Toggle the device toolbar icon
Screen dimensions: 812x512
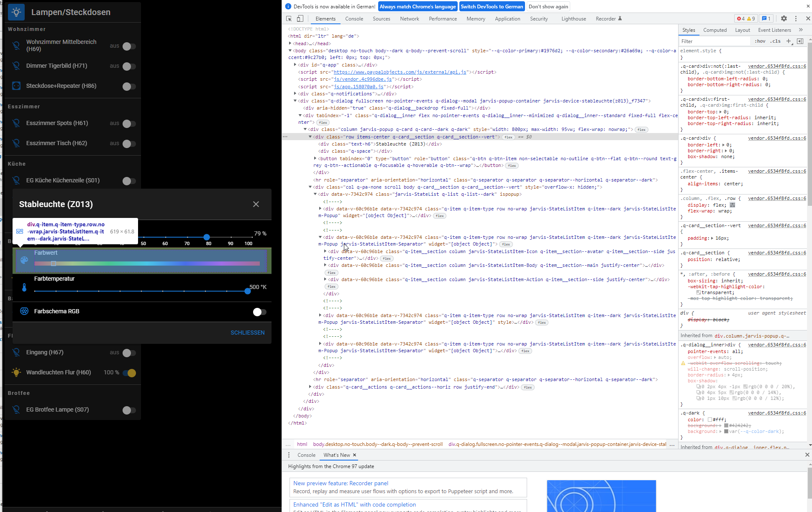(300, 19)
